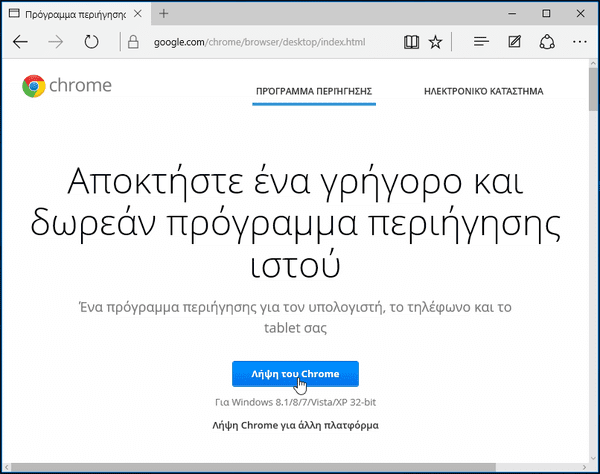Click horizontal scrollbar right arrow
The image size is (600, 474).
click(584, 467)
